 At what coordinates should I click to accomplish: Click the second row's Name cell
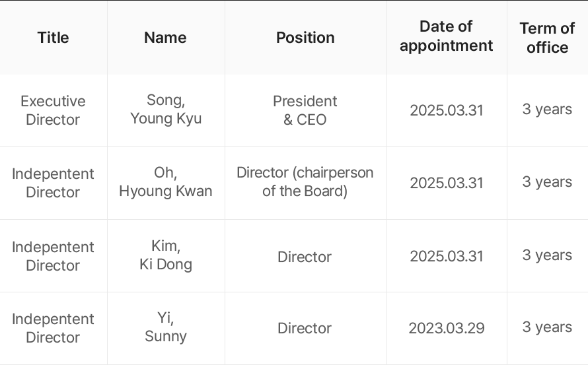[x=166, y=183]
